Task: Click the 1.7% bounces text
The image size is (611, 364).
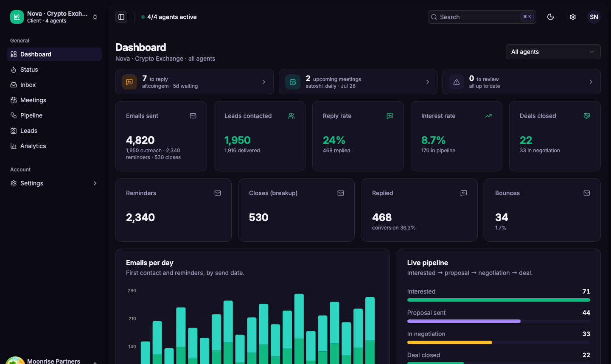Action: pos(501,228)
